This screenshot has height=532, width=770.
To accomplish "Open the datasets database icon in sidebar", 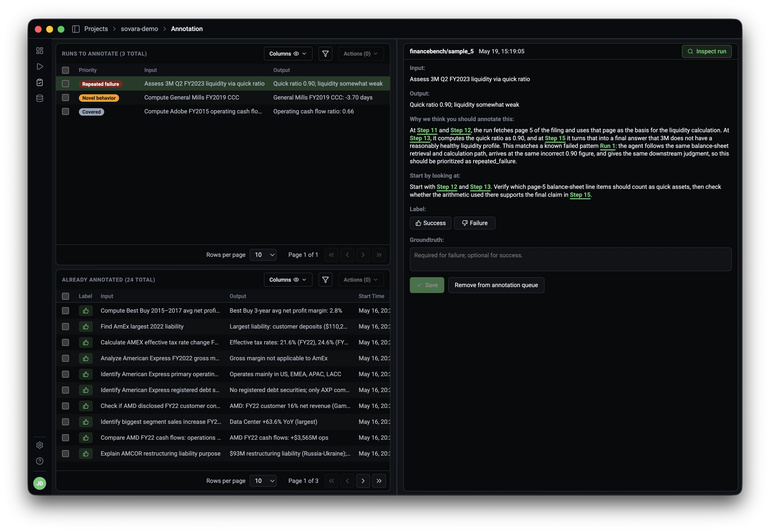I will (x=40, y=98).
